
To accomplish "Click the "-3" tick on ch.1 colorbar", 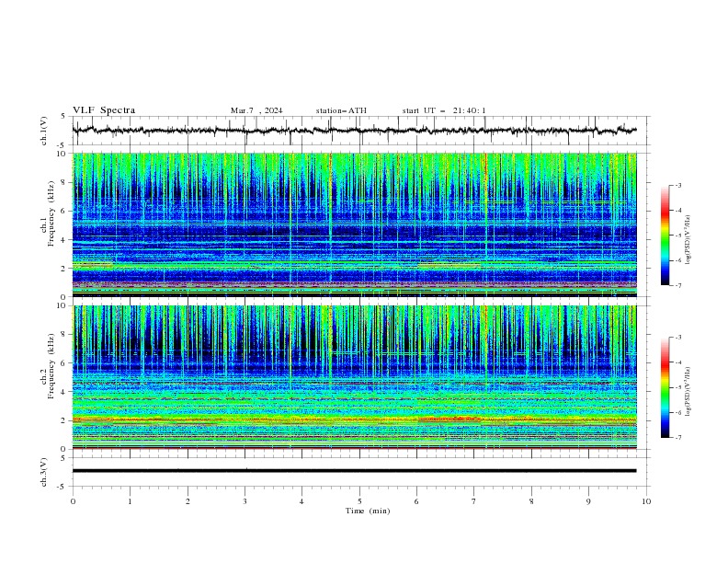I will (x=678, y=185).
